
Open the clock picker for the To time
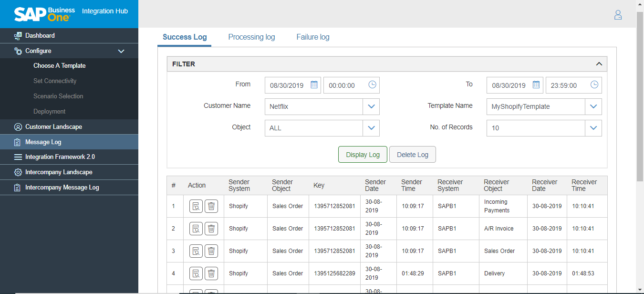click(x=594, y=84)
